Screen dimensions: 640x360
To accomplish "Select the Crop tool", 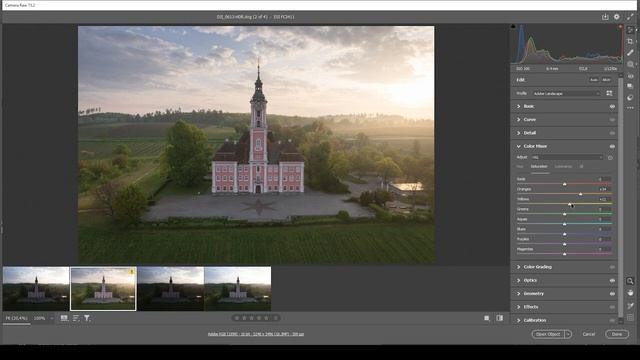I will [630, 41].
